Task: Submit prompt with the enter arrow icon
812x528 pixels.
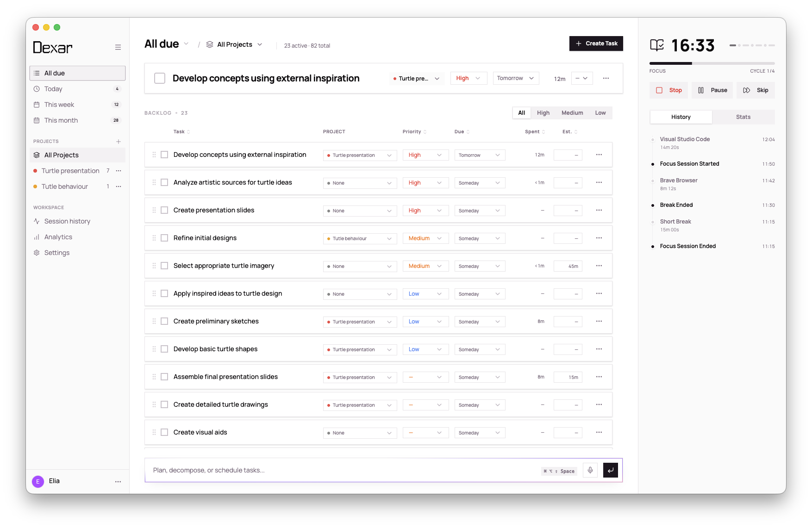Action: (611, 470)
